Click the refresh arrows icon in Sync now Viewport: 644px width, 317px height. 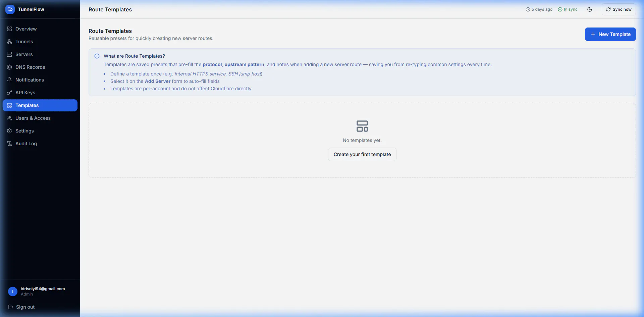pos(608,9)
